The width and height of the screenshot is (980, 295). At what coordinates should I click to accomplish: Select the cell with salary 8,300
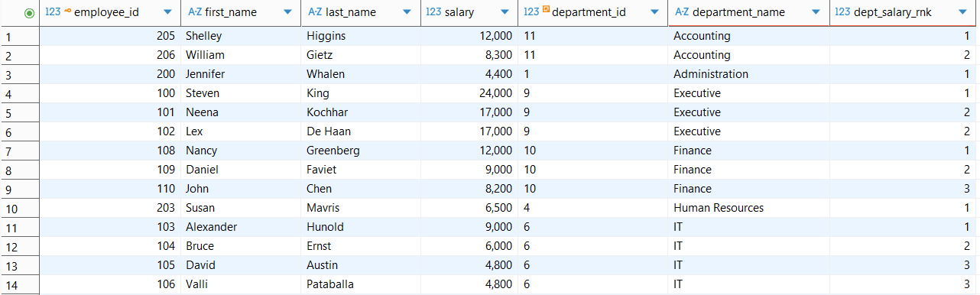tap(469, 55)
